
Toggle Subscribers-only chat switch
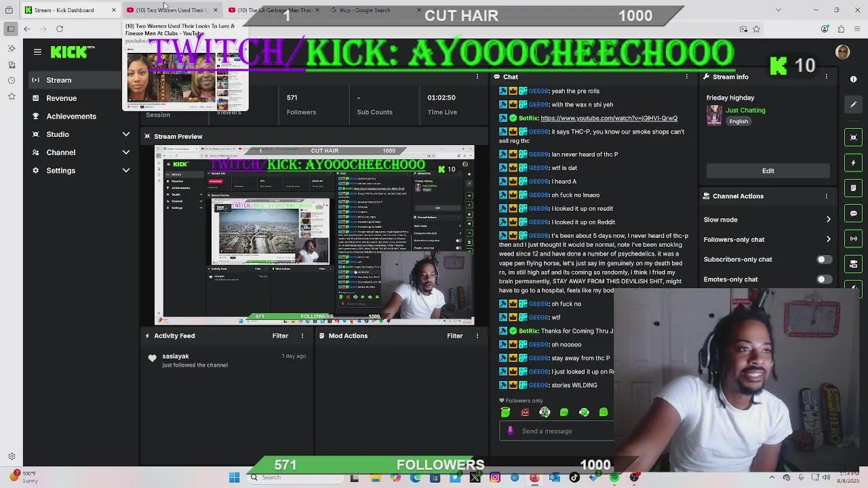[823, 260]
